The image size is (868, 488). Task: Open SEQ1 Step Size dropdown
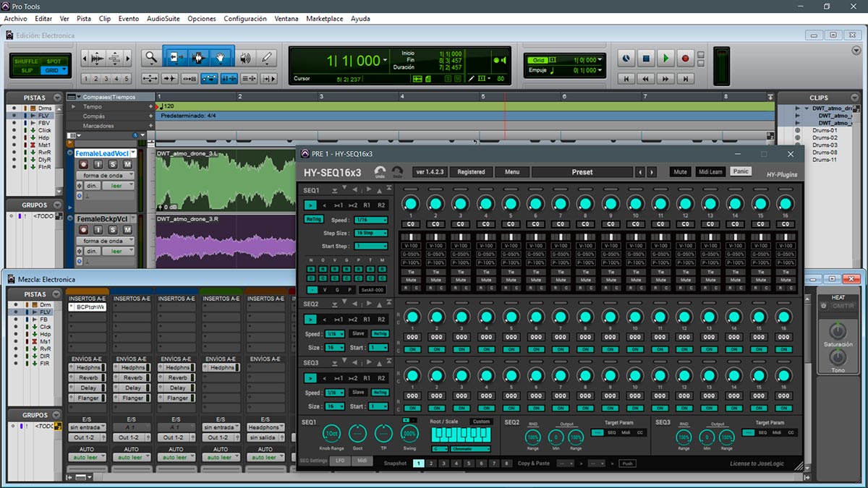point(371,233)
